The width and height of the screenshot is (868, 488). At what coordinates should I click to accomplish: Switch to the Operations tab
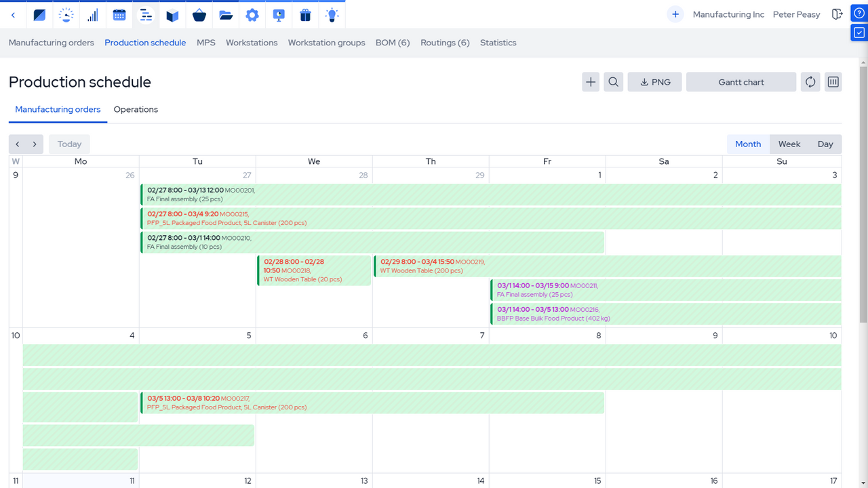coord(136,109)
